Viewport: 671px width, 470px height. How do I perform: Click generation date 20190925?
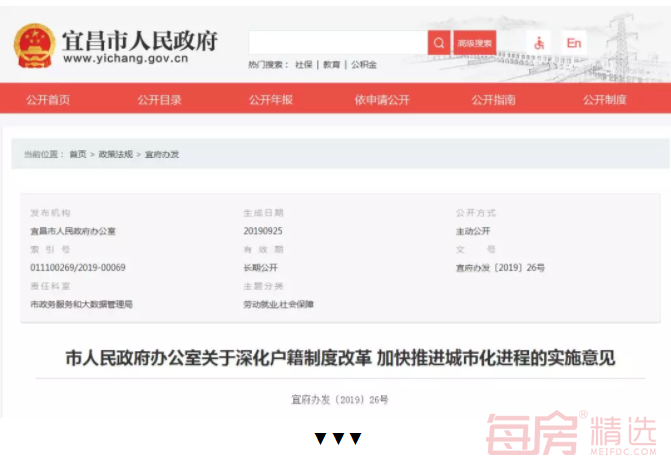pyautogui.click(x=263, y=231)
